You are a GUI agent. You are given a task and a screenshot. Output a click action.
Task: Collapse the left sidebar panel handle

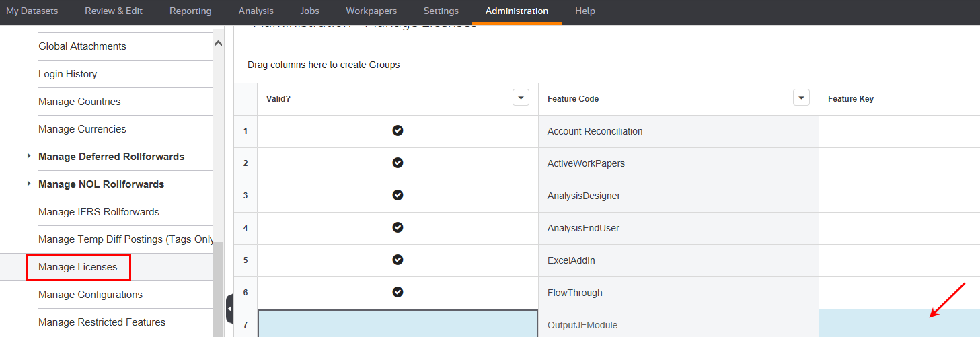point(229,309)
